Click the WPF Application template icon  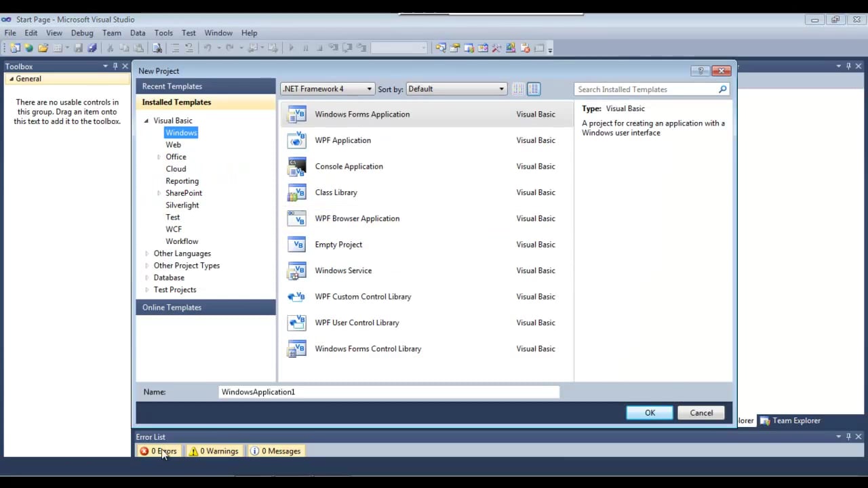click(x=296, y=140)
